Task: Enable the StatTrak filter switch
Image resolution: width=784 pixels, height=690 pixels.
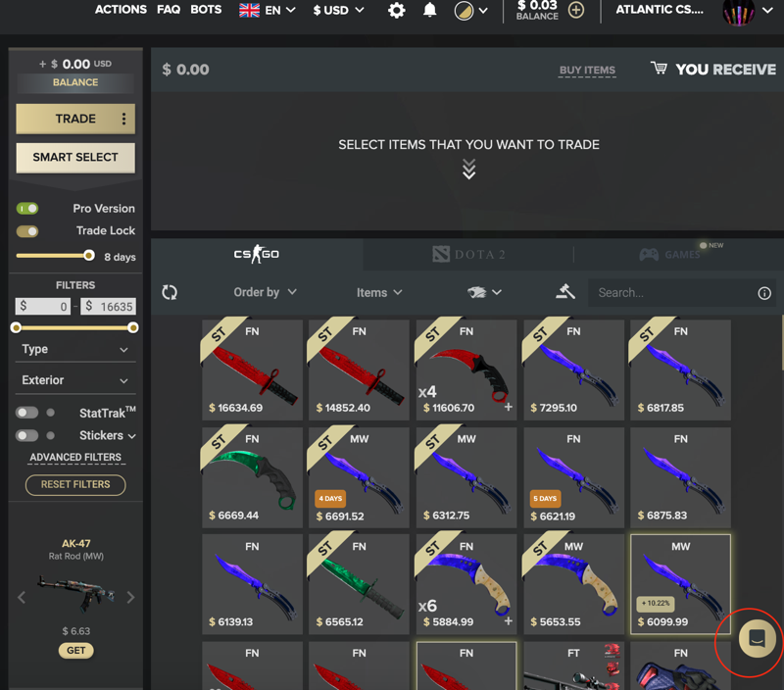Action: [x=27, y=413]
